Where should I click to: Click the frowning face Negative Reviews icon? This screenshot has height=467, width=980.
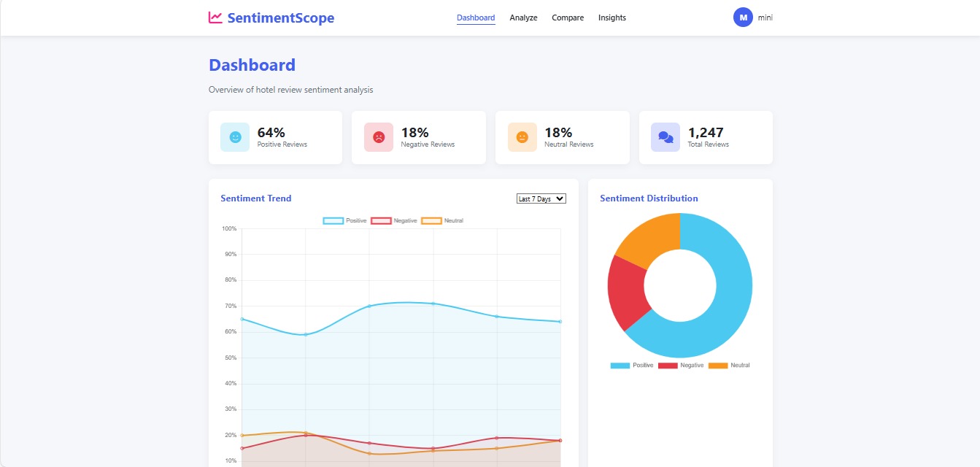click(x=378, y=137)
